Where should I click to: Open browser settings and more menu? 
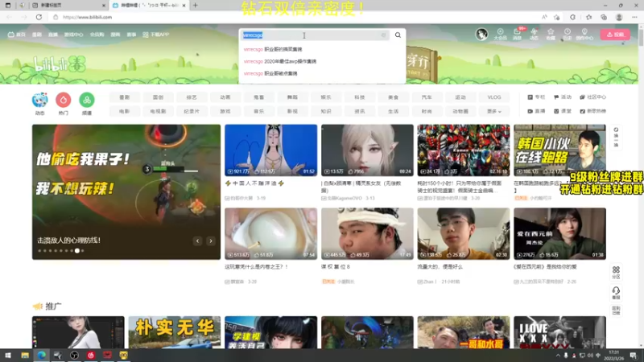coord(634,17)
